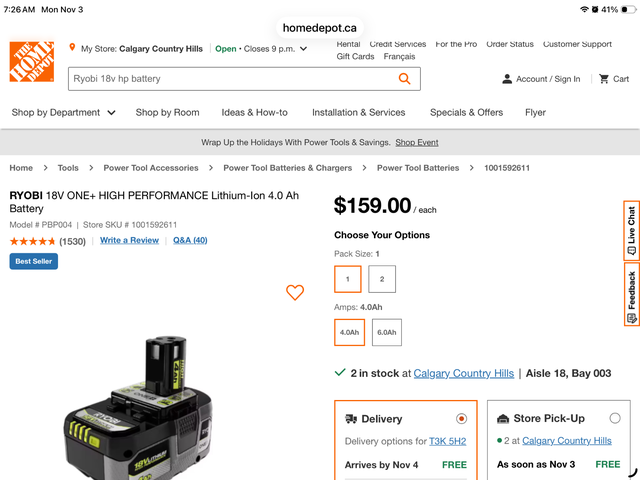Click the five-star rating stars

(x=32, y=241)
